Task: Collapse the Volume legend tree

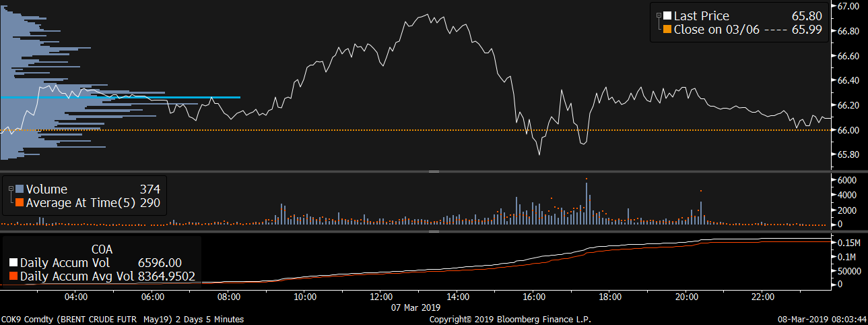Action: click(x=11, y=188)
